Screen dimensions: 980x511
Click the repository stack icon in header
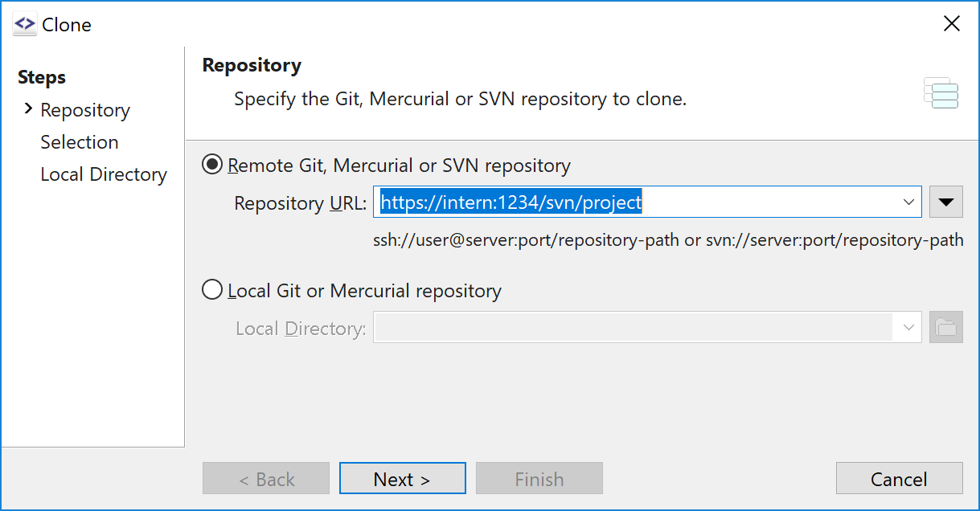click(x=941, y=93)
